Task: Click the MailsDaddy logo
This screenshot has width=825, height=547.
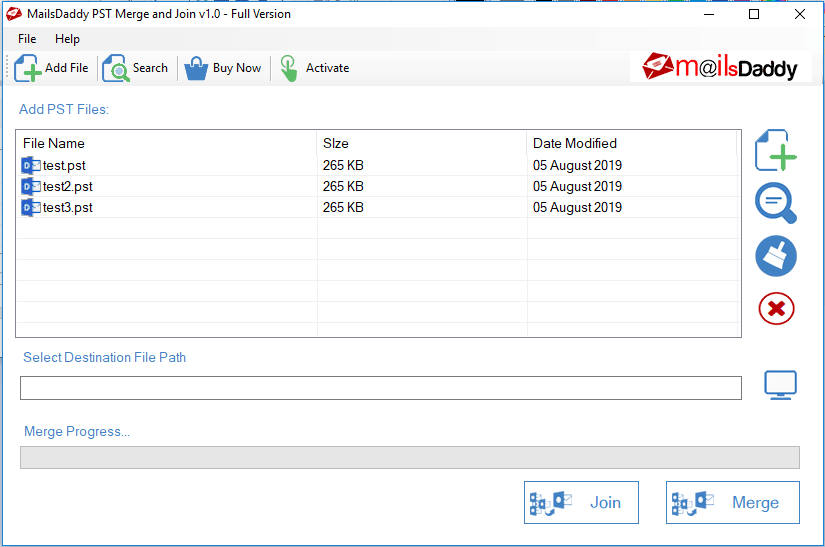Action: [720, 67]
